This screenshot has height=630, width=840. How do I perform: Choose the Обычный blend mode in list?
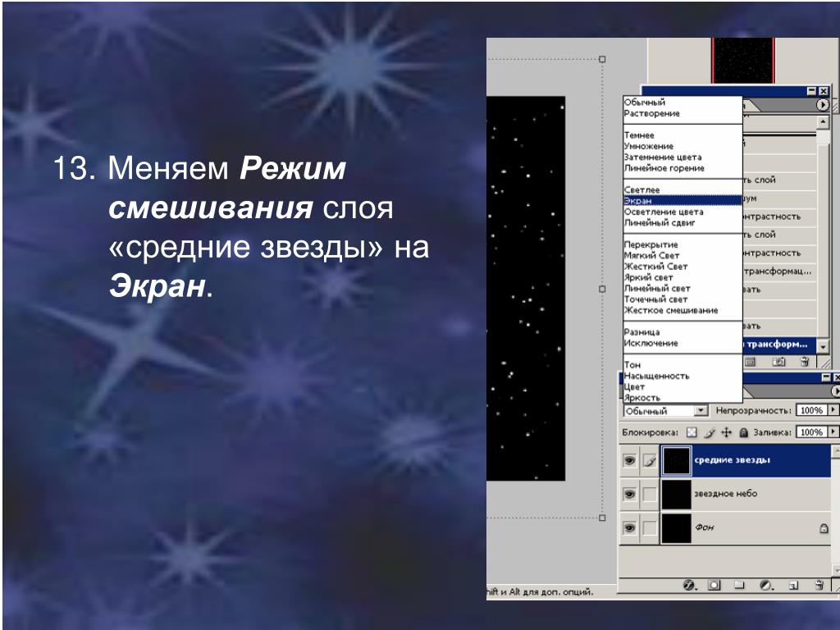click(682, 102)
